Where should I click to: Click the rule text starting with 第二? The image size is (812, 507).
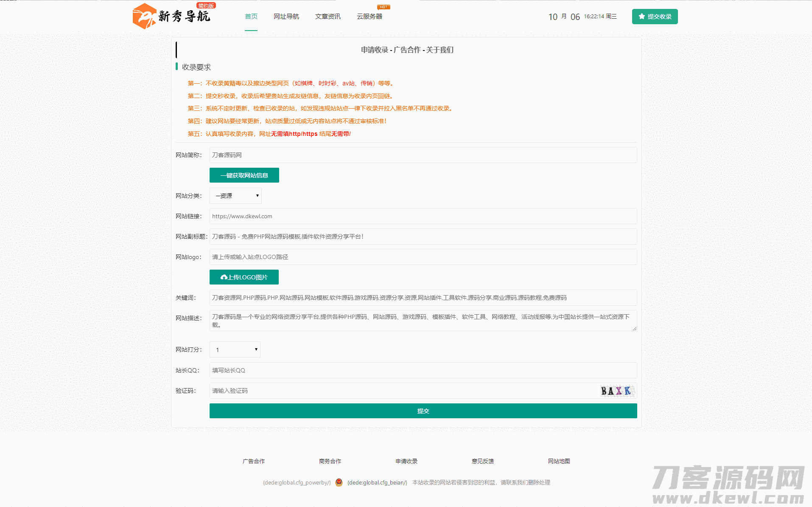click(x=292, y=96)
